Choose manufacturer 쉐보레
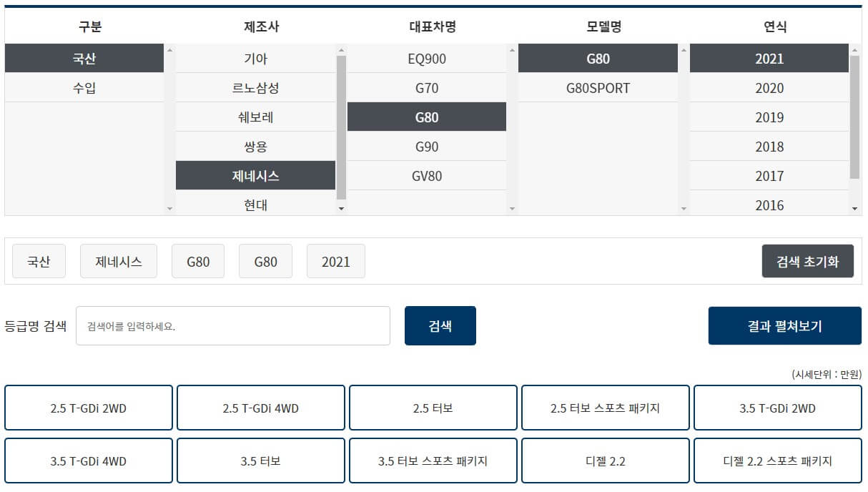This screenshot has height=492, width=868. click(255, 117)
